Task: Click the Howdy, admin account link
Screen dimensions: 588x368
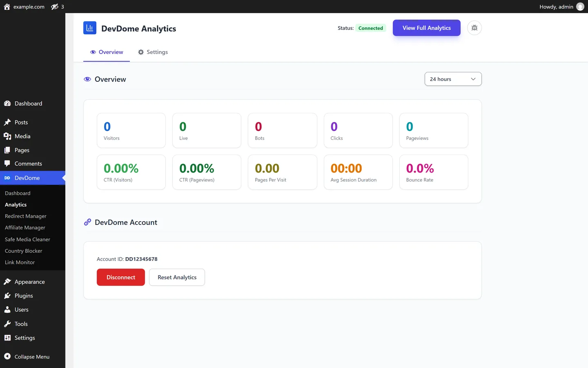Action: [x=561, y=7]
